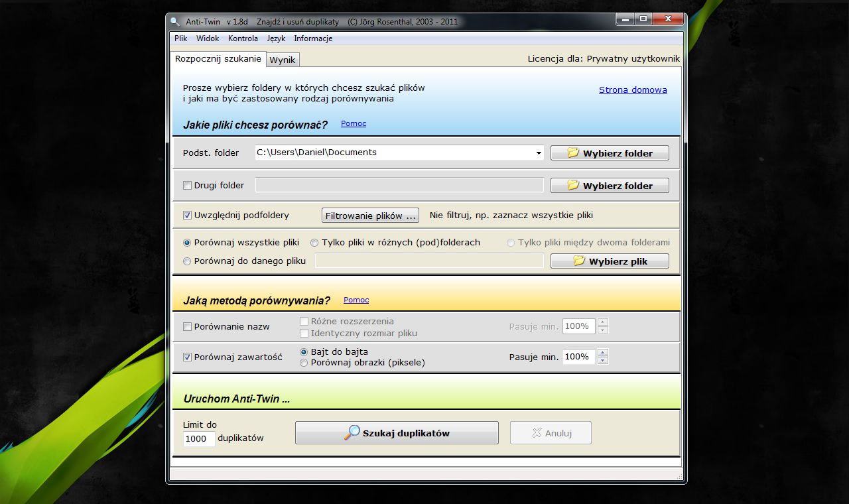Screen dimensions: 849x504
Task: Select Tylko pliki w różnych (pod)folderach
Action: pos(314,243)
